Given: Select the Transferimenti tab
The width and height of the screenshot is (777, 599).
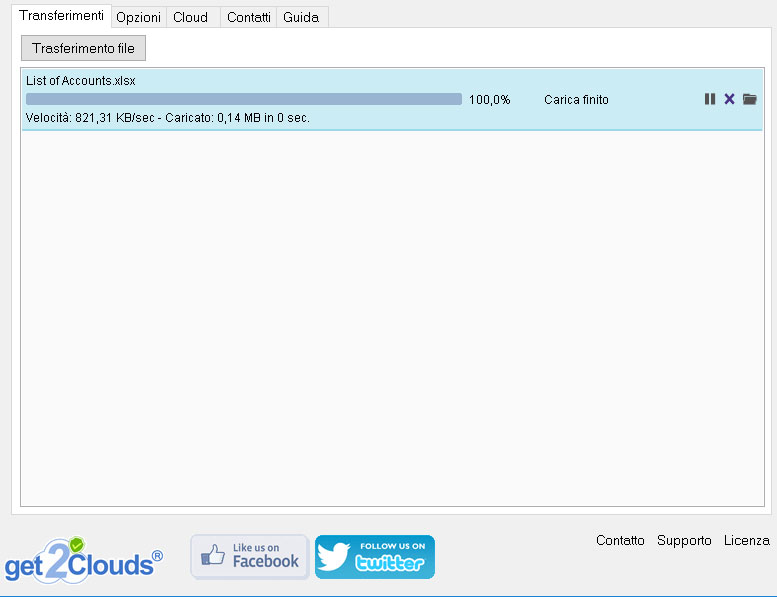Looking at the screenshot, I should pos(61,16).
